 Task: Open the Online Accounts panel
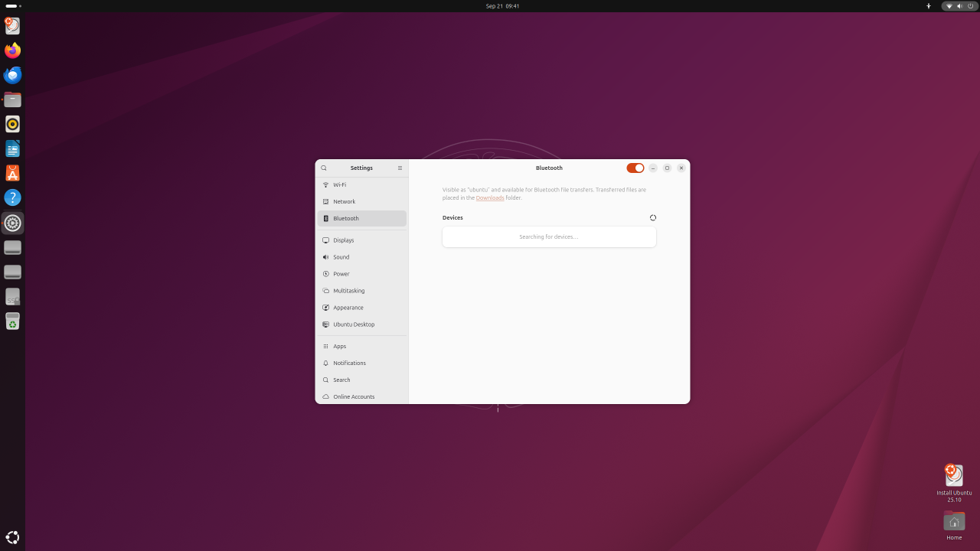pyautogui.click(x=361, y=396)
